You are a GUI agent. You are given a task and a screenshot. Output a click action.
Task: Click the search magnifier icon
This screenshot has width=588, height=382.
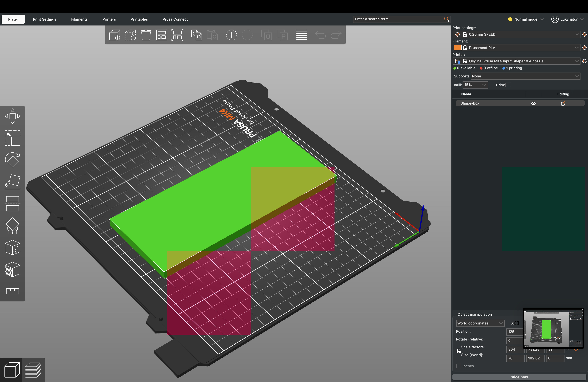[446, 19]
